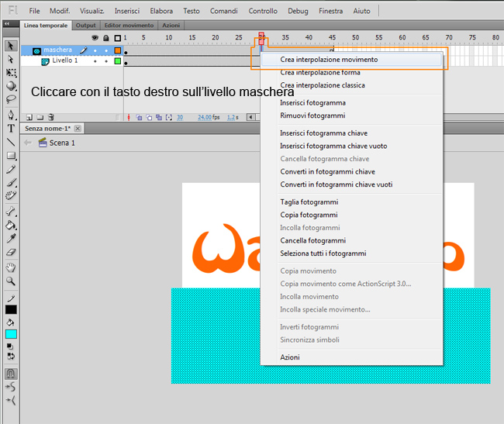Click the Straighten option icon
504x424 pixels.
pyautogui.click(x=11, y=400)
